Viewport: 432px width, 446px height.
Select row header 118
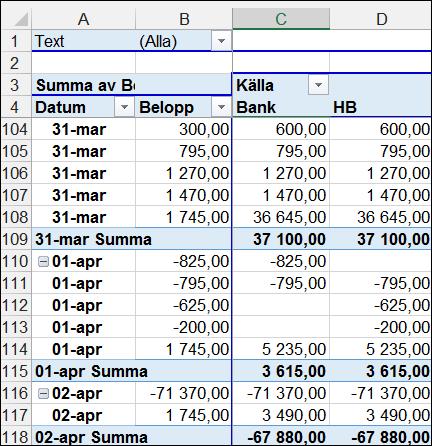coord(16,436)
